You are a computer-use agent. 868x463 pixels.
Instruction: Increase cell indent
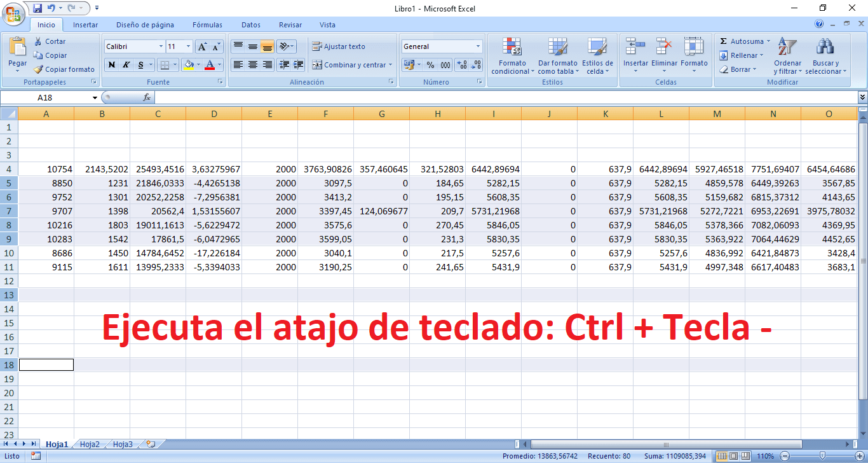tap(299, 64)
